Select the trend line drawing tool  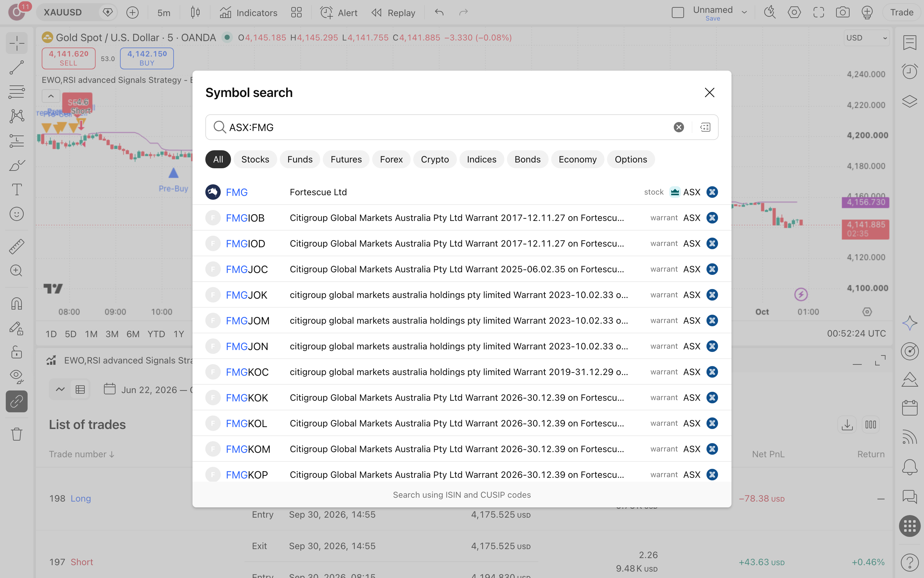point(16,67)
